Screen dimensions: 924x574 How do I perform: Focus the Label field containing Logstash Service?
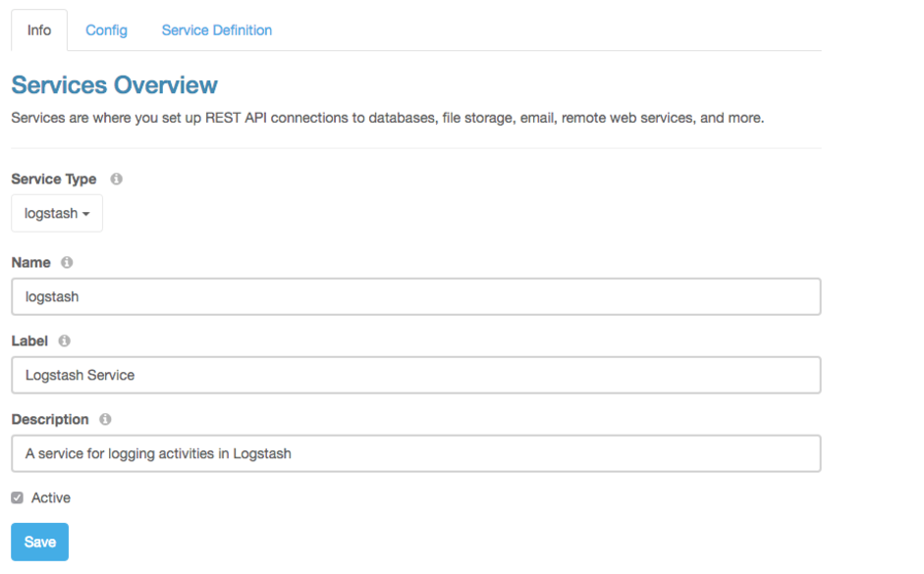pyautogui.click(x=415, y=375)
